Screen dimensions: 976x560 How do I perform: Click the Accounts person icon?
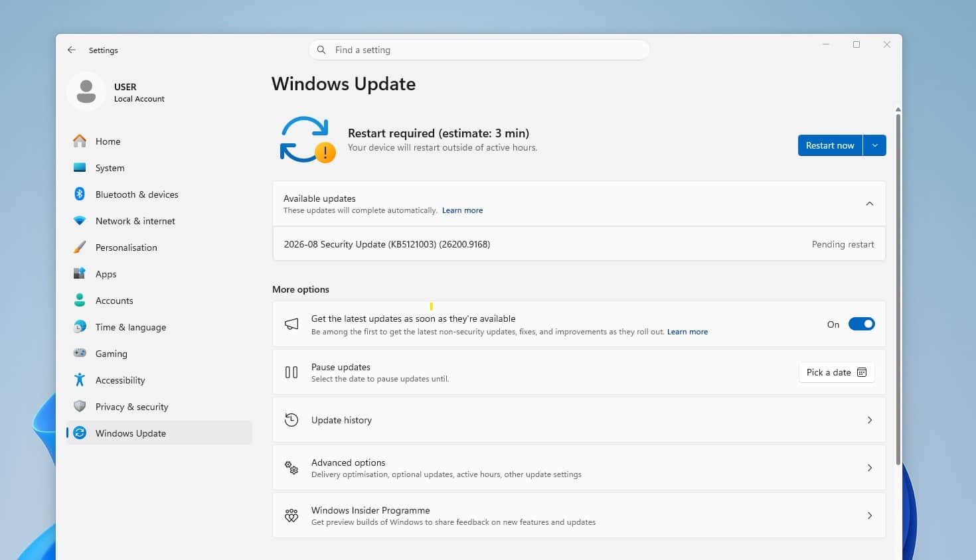click(80, 300)
